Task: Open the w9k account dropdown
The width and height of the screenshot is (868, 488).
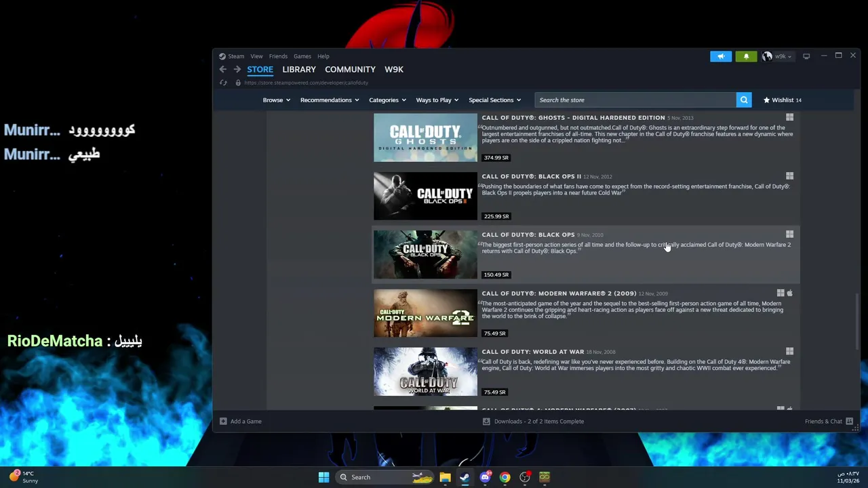Action: point(776,56)
